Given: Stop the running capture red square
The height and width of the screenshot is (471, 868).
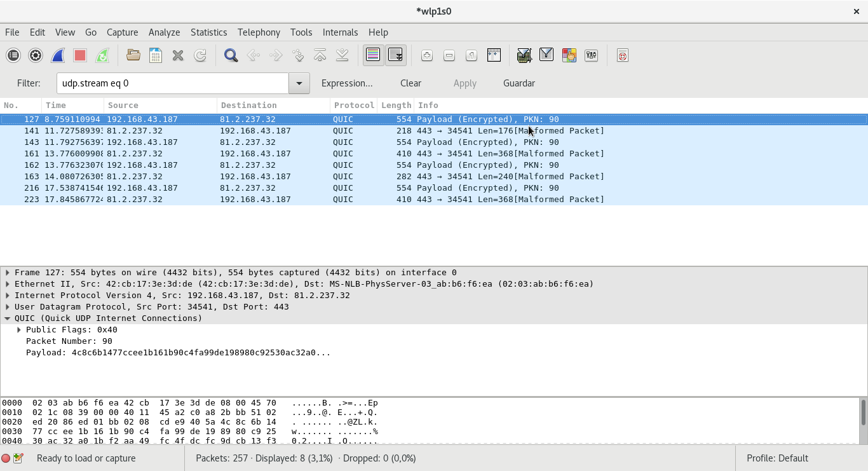Looking at the screenshot, I should [x=80, y=55].
